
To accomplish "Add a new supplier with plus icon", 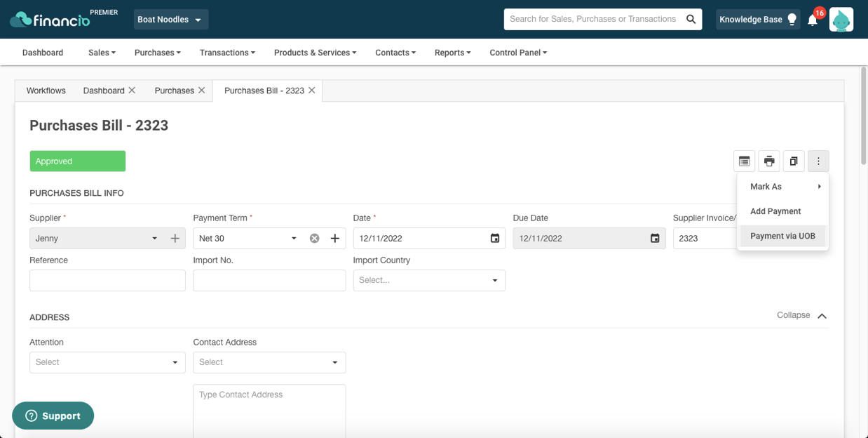I will pyautogui.click(x=175, y=239).
